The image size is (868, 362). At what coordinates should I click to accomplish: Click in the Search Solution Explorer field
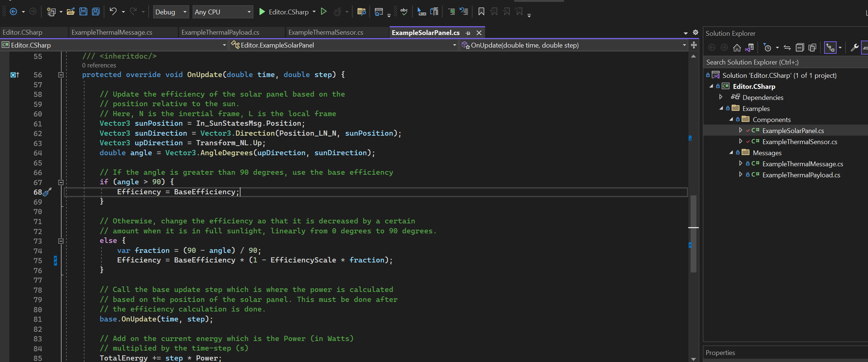(x=786, y=62)
